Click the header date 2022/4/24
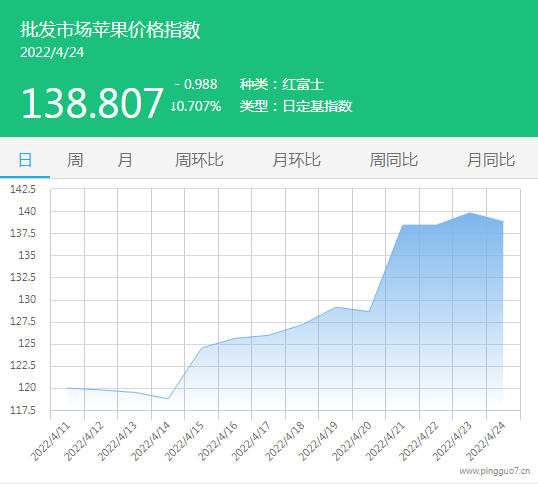The width and height of the screenshot is (538, 484). pyautogui.click(x=52, y=52)
